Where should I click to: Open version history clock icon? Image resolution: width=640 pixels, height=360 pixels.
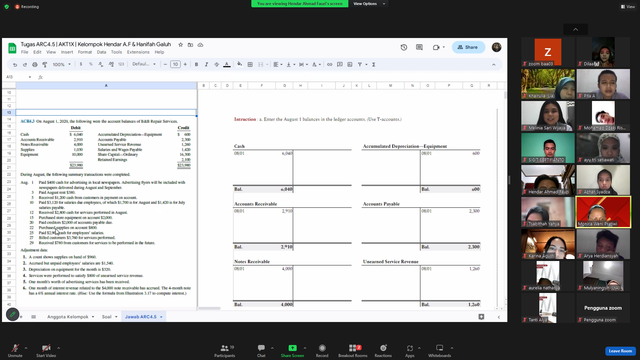click(x=404, y=47)
